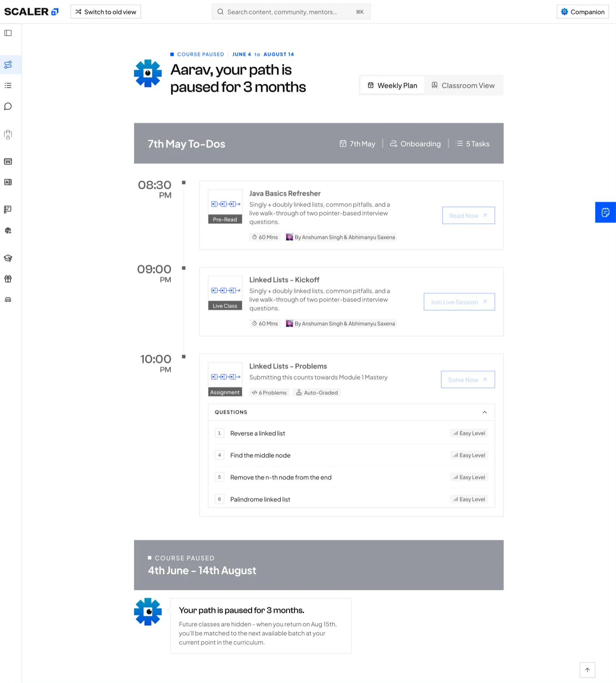Click the 7th May date label
Image resolution: width=616 pixels, height=683 pixels.
pos(357,144)
